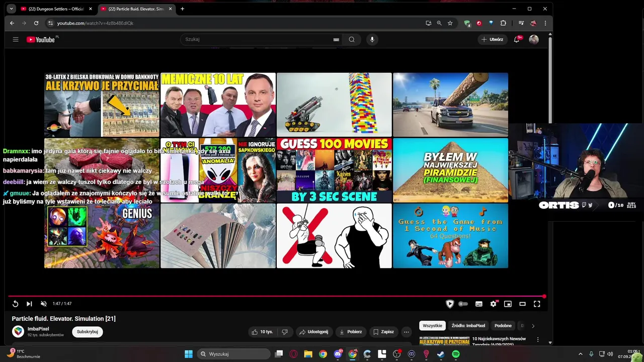Screen dimensions: 644x362
Task: Subscribe using the Subskrybuj button
Action: click(88, 332)
